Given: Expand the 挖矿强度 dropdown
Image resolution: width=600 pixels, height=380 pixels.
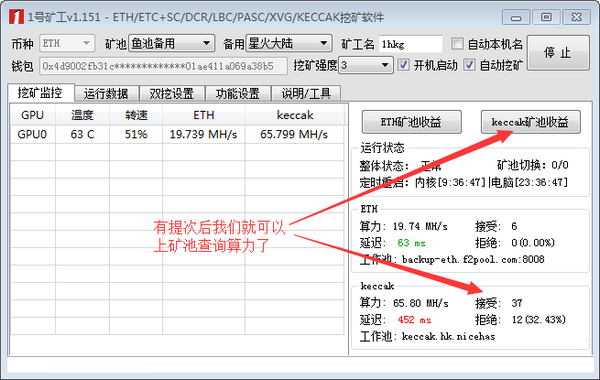Looking at the screenshot, I should (365, 65).
